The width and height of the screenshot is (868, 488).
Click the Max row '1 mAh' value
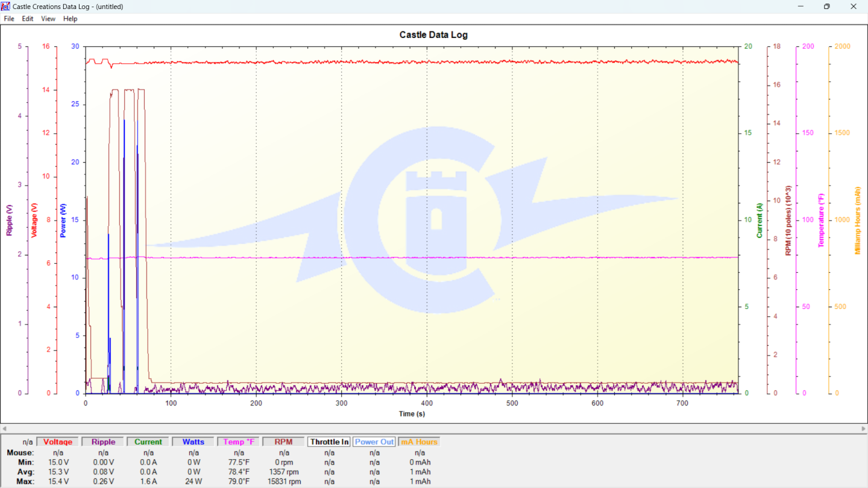pos(420,481)
